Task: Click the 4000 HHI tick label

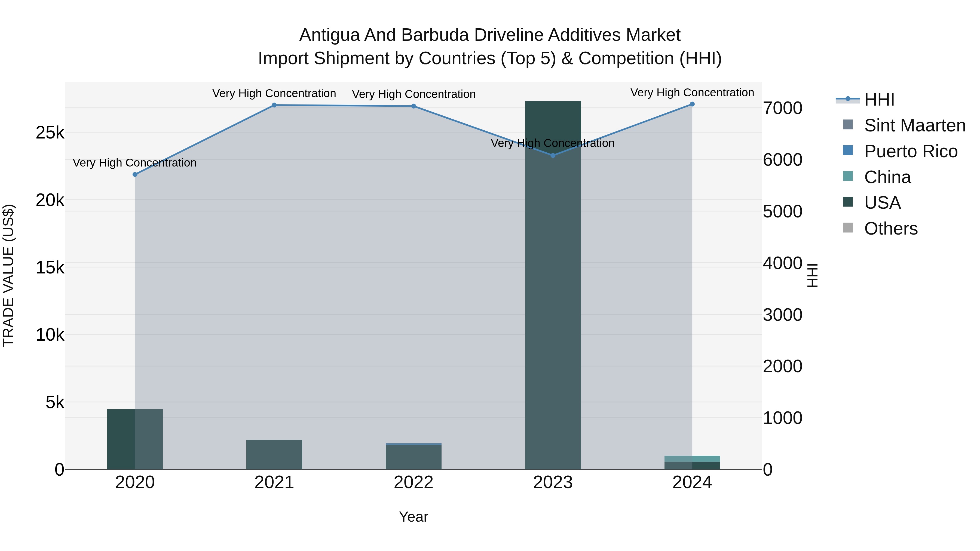Action: pos(783,263)
